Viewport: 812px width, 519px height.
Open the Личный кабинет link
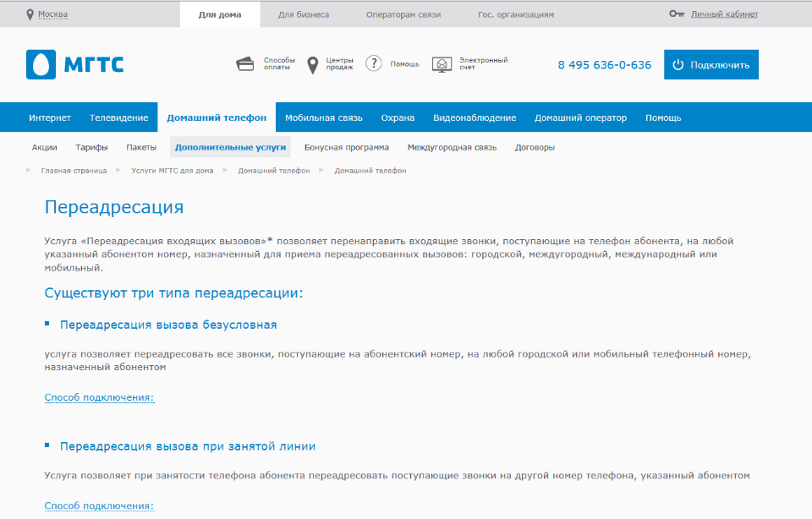click(725, 14)
